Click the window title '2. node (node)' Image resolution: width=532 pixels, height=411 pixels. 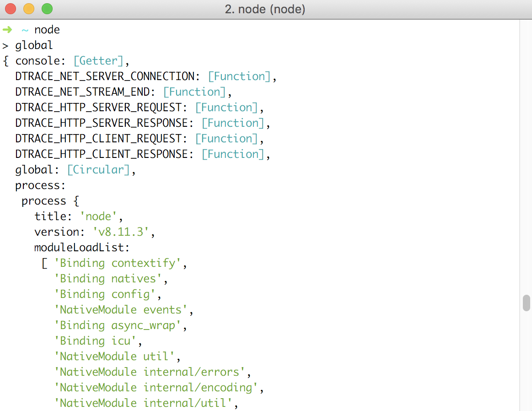click(265, 9)
